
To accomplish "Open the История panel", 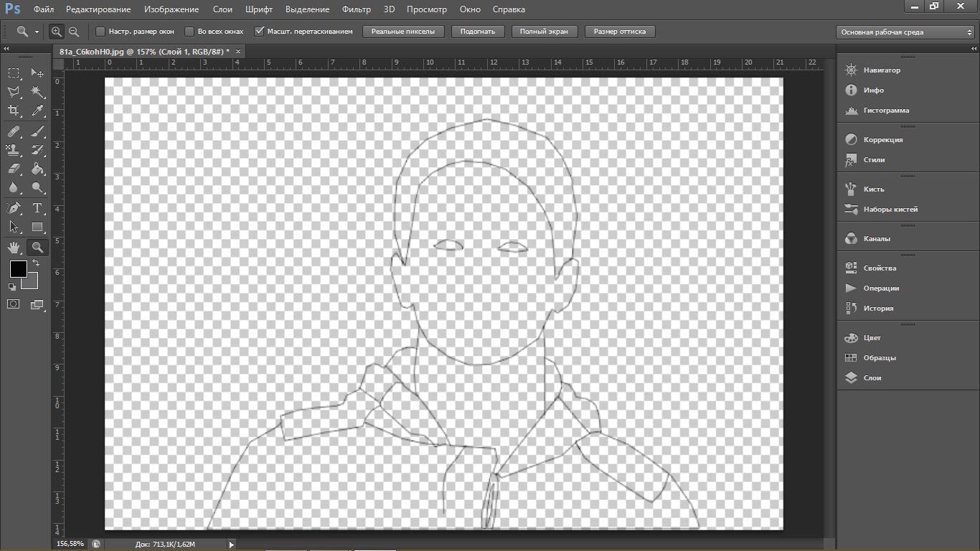I will 878,309.
